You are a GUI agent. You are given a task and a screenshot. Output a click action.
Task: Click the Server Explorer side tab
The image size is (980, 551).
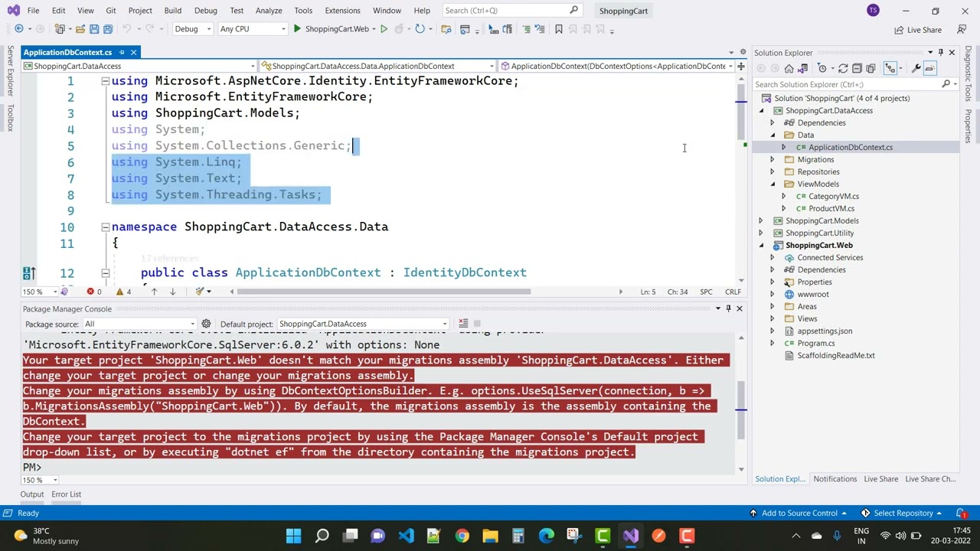click(x=10, y=72)
